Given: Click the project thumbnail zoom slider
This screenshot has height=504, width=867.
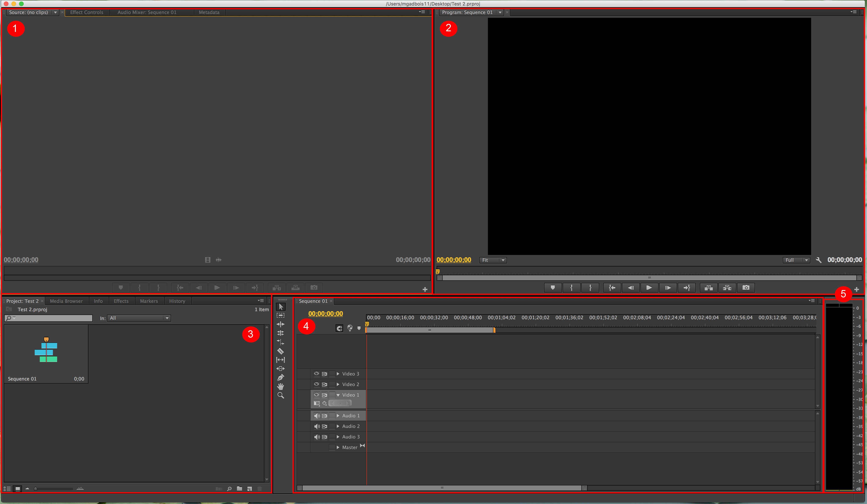Looking at the screenshot, I should pos(53,489).
